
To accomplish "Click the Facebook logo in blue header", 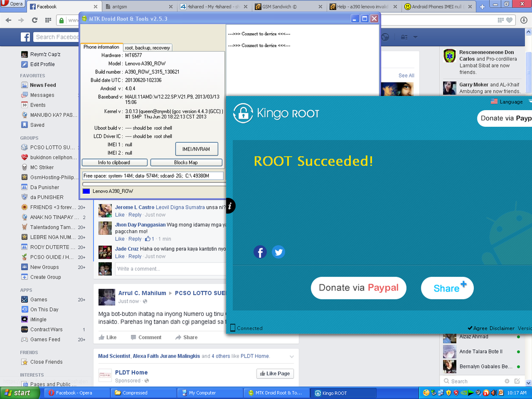I will 25,37.
